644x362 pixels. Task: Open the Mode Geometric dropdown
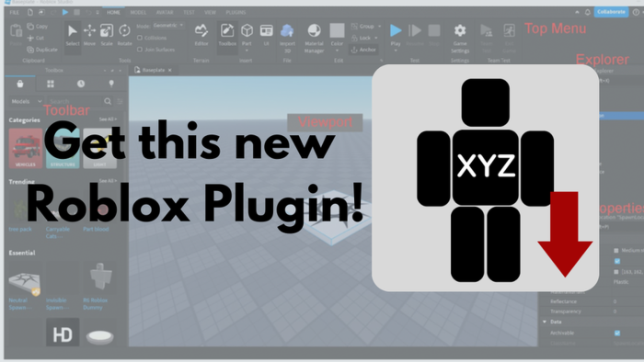pyautogui.click(x=168, y=26)
